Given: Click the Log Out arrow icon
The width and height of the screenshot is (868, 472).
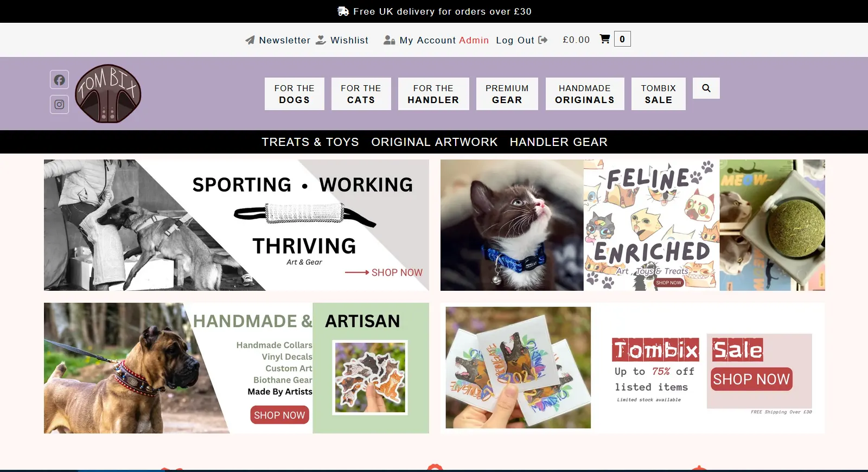Looking at the screenshot, I should (x=543, y=40).
